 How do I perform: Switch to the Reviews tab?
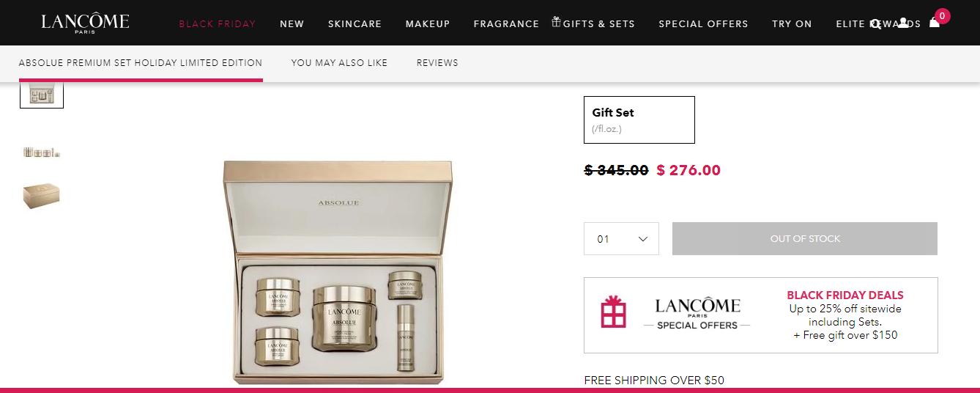(x=437, y=63)
